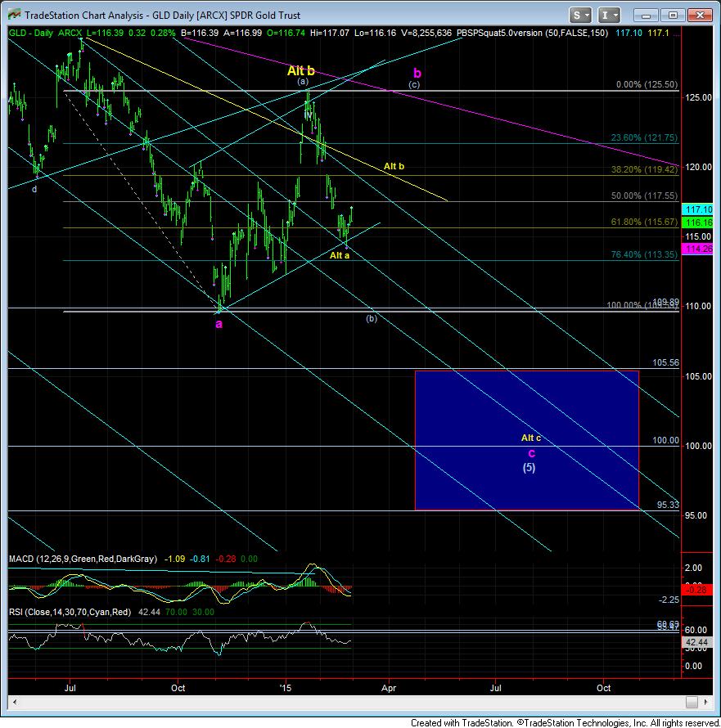Image resolution: width=721 pixels, height=728 pixels.
Task: Click the 76.40% (113.35) Fibonacci label
Action: (644, 254)
